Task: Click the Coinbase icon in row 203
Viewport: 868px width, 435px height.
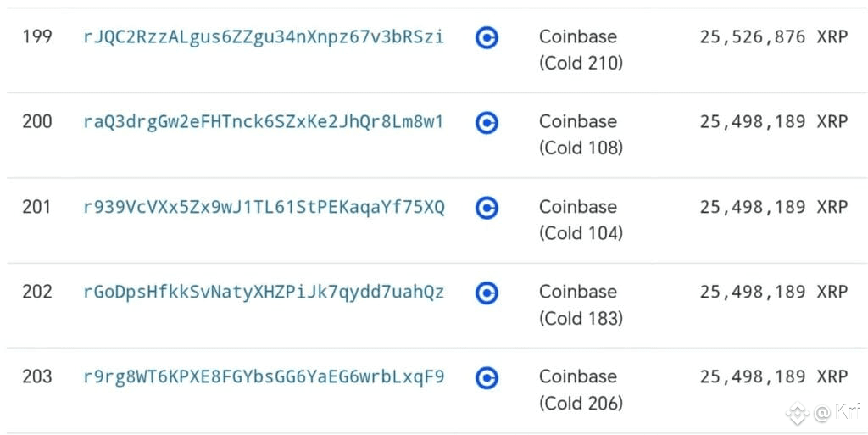Action: click(x=487, y=377)
